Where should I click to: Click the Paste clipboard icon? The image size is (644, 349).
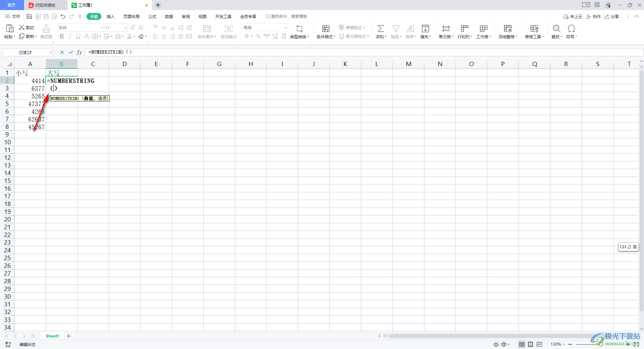(10, 28)
